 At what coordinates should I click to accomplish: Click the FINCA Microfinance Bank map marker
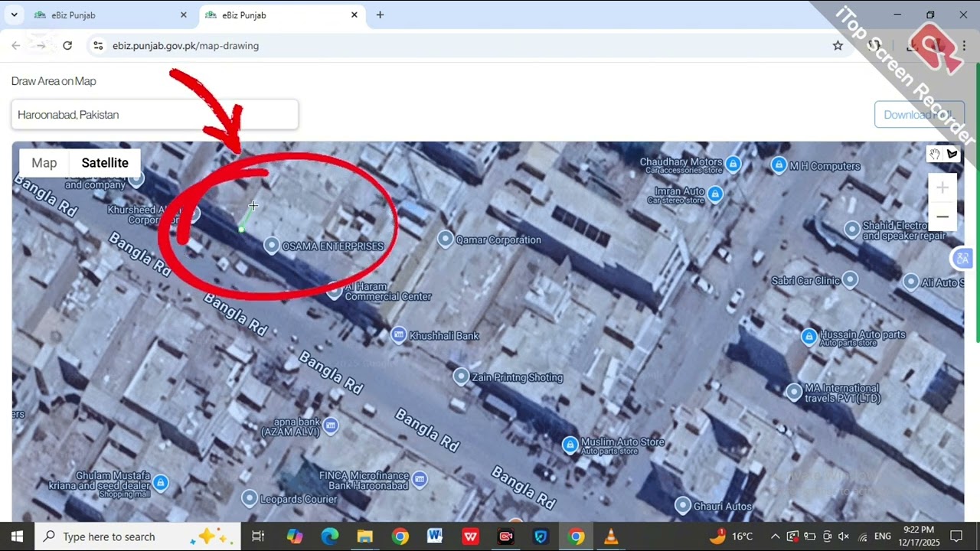(x=420, y=480)
